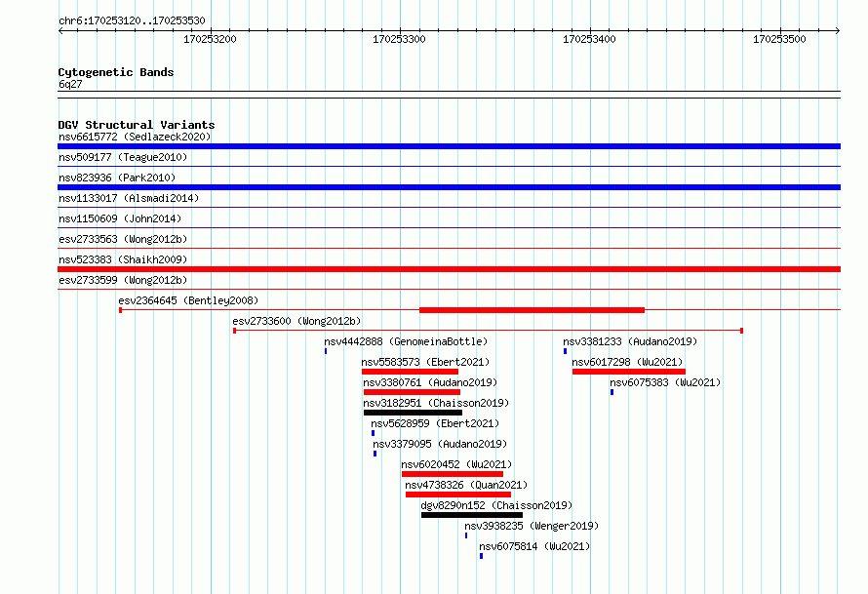Viewport: 868px width, 594px height.
Task: Select the red bar below nsv3380761
Action: (x=412, y=392)
